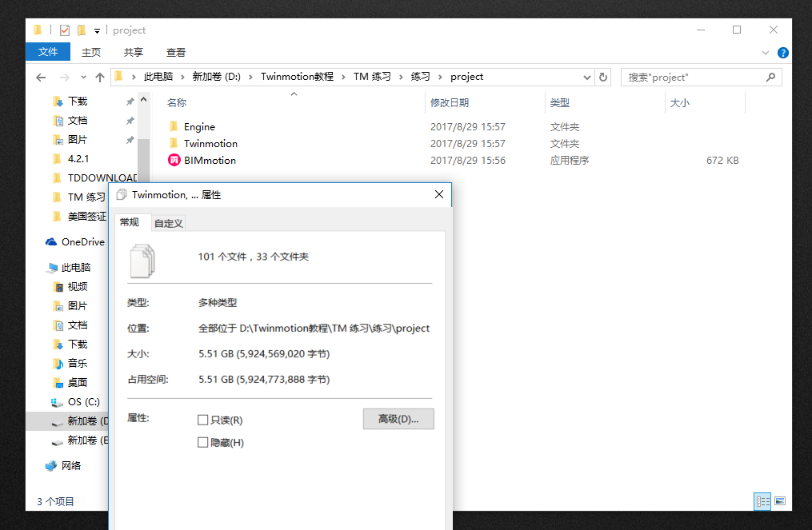Image resolution: width=812 pixels, height=530 pixels.
Task: Click Twinmotion教程 in the breadcrumb
Action: tap(297, 77)
